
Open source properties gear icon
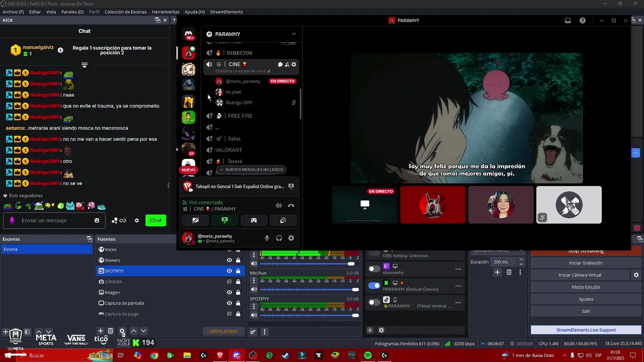pyautogui.click(x=122, y=331)
